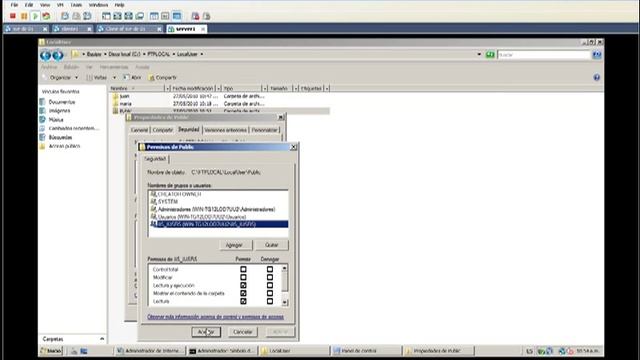640x360 pixels.
Task: Click the Quitar button
Action: point(271,245)
